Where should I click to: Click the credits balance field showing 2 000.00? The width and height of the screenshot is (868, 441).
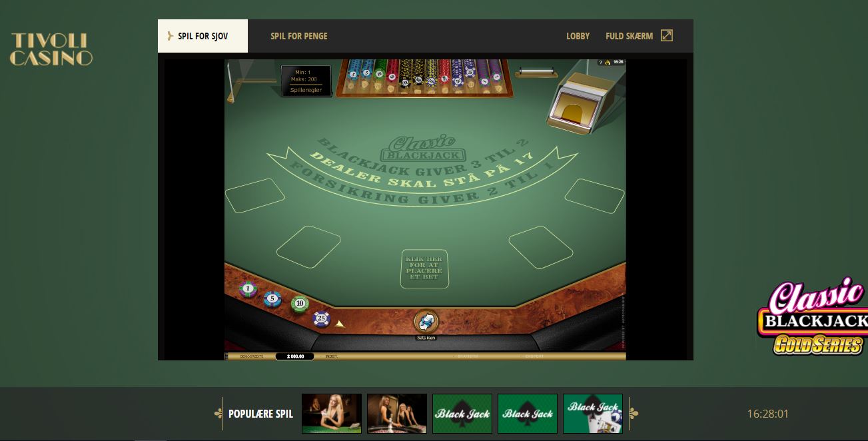294,356
